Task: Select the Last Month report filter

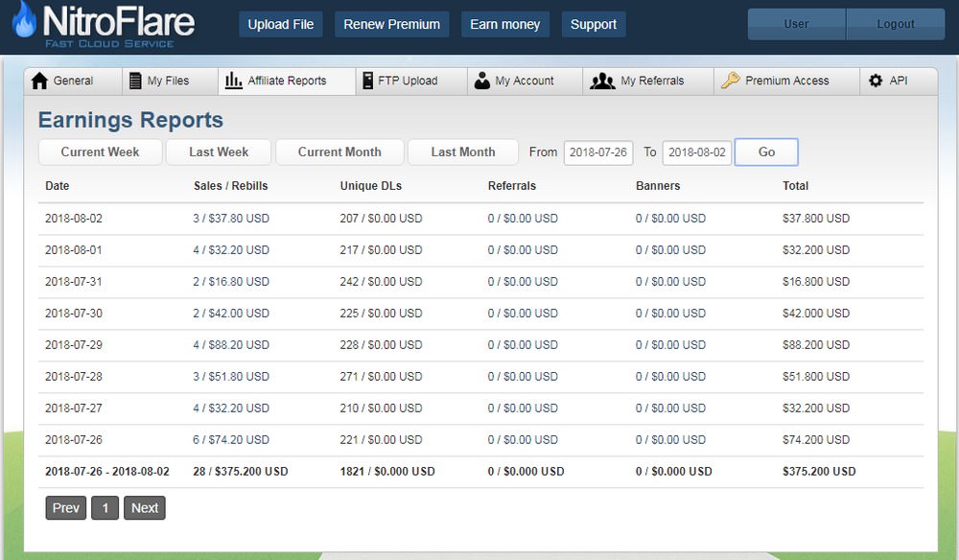Action: (463, 152)
